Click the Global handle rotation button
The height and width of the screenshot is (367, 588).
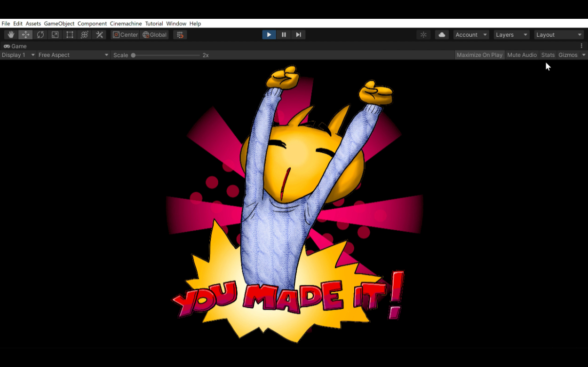155,35
